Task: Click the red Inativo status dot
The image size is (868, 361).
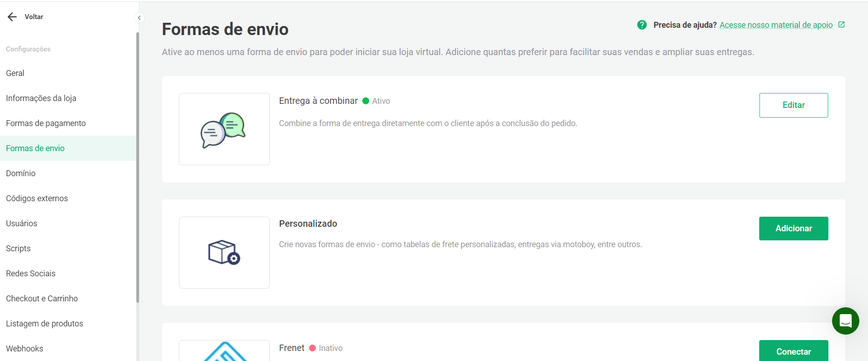Action: (x=312, y=348)
